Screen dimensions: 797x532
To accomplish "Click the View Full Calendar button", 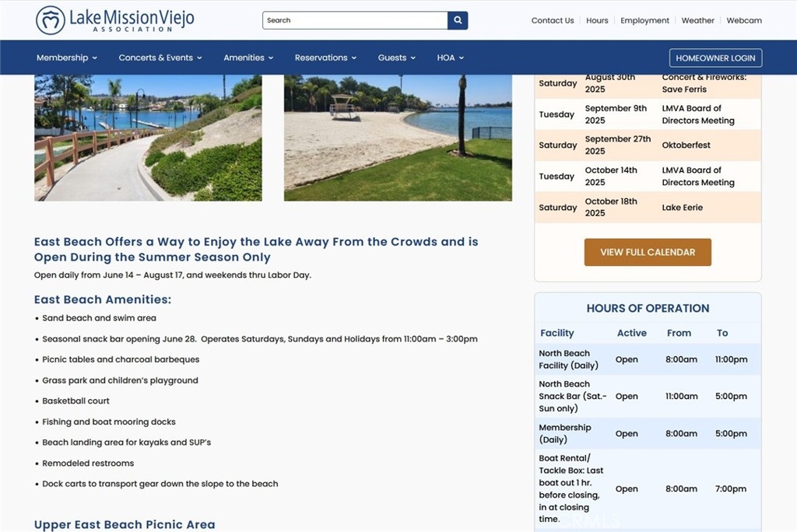I will (648, 252).
